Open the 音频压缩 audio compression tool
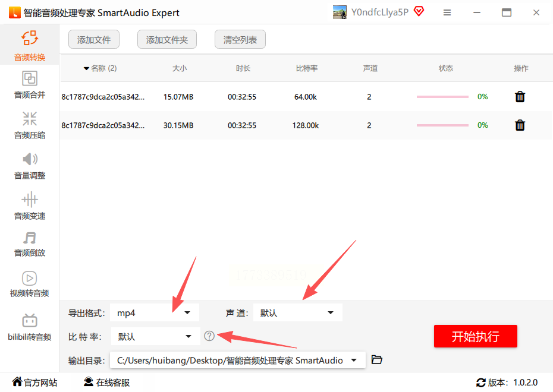 30,125
